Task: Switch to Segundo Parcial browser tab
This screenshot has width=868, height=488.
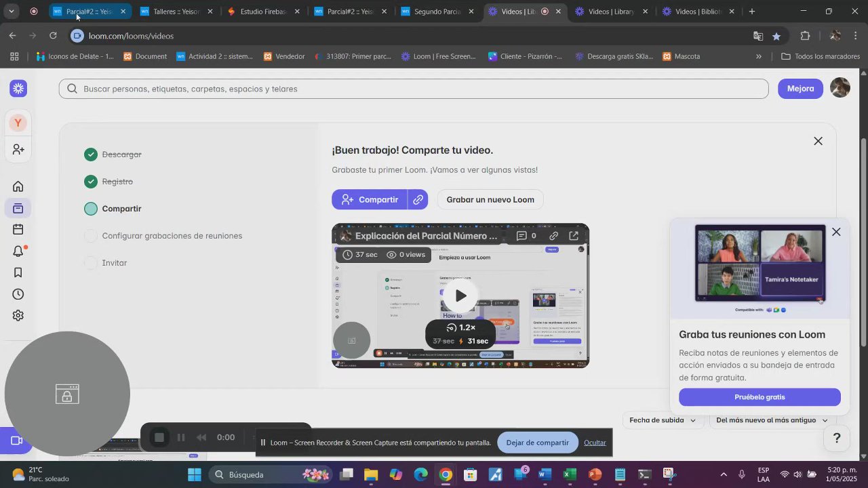Action: [x=437, y=12]
